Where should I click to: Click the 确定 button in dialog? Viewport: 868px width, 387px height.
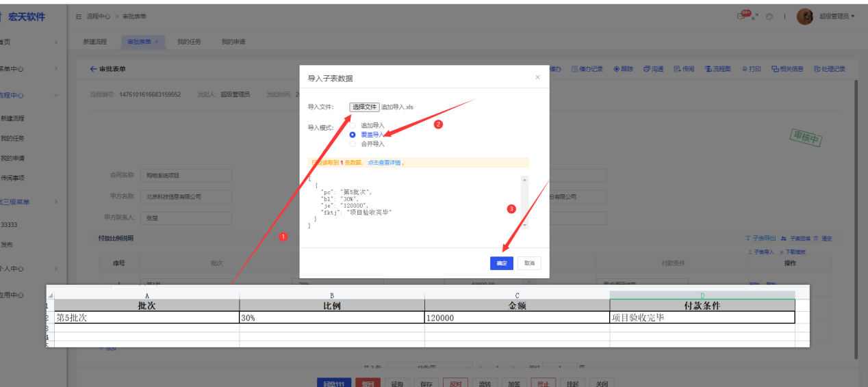click(502, 263)
